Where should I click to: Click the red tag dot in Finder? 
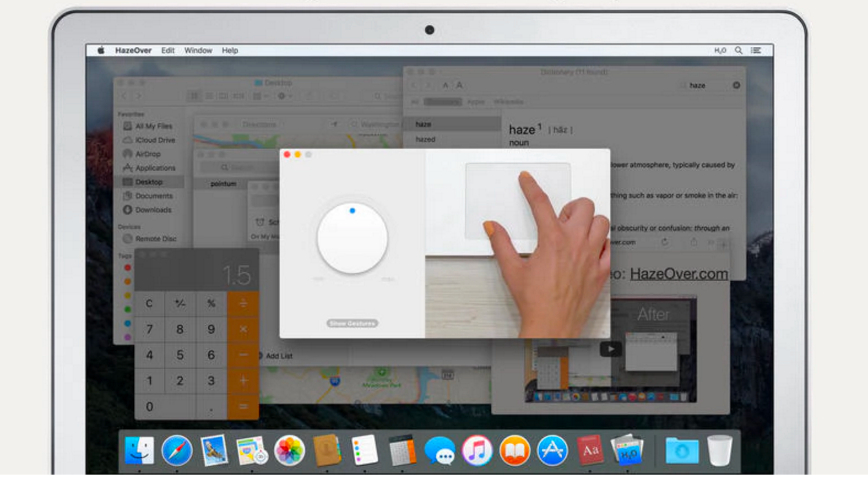128,268
